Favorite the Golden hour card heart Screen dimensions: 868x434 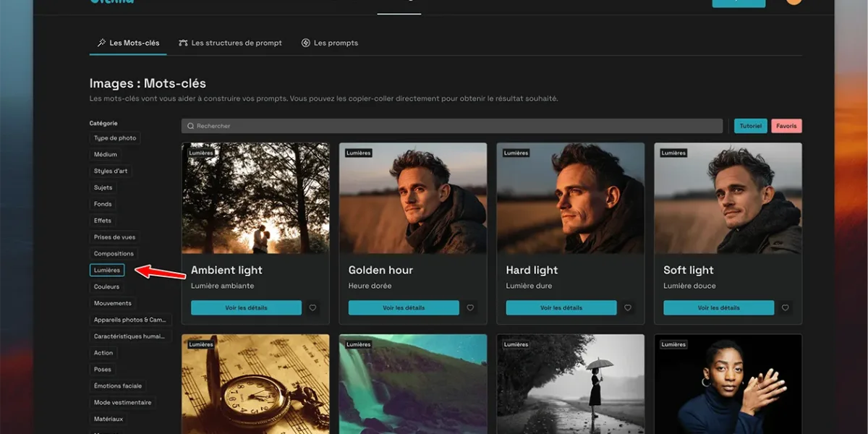point(470,308)
